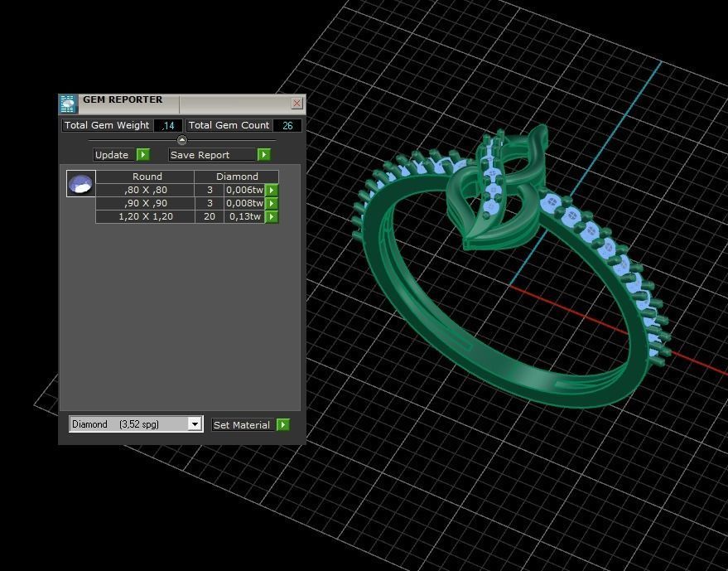Click the green arrow next to Update
Viewport: 728px width, 571px height.
(143, 155)
